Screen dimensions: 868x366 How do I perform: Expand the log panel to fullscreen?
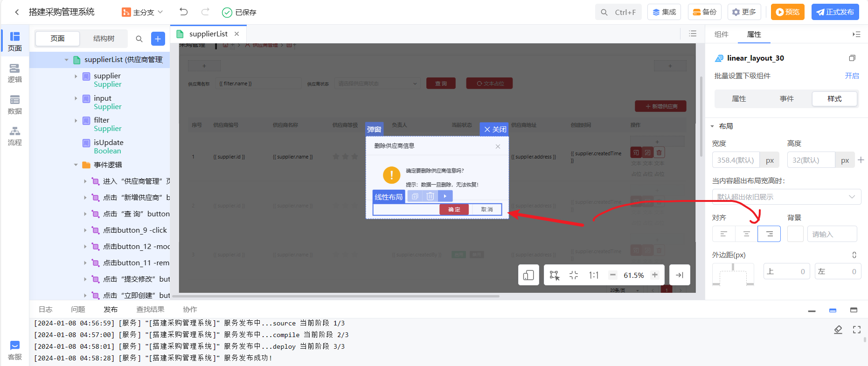tap(857, 330)
